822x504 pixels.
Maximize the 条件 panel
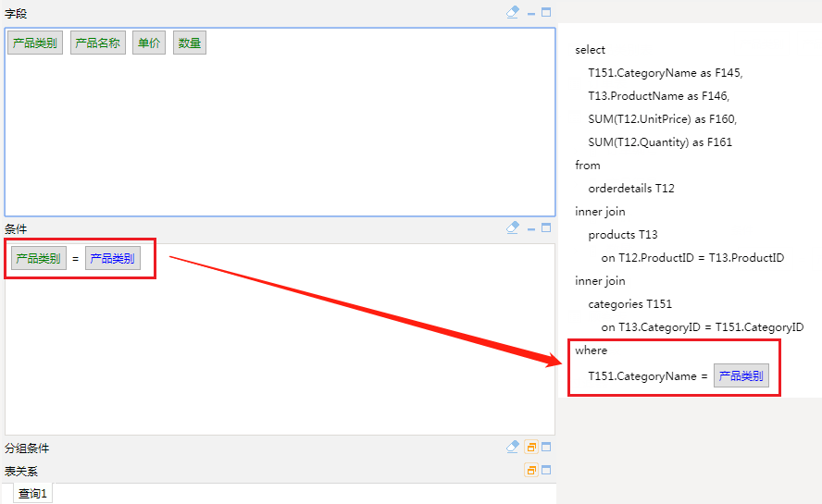(x=546, y=227)
